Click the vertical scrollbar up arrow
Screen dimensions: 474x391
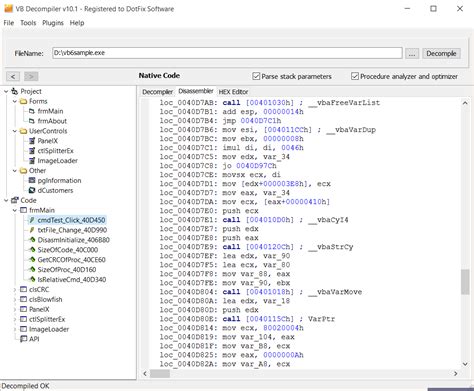click(x=465, y=103)
